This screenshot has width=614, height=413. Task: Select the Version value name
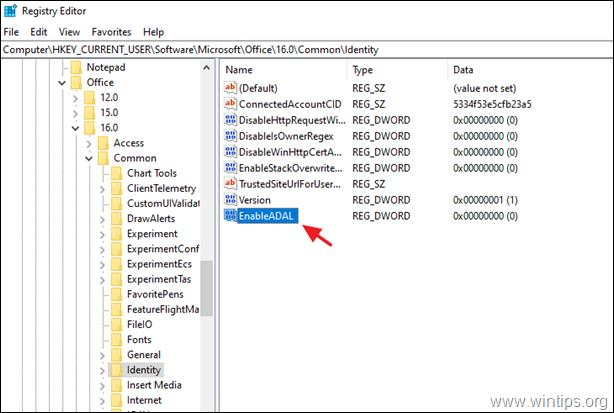255,200
